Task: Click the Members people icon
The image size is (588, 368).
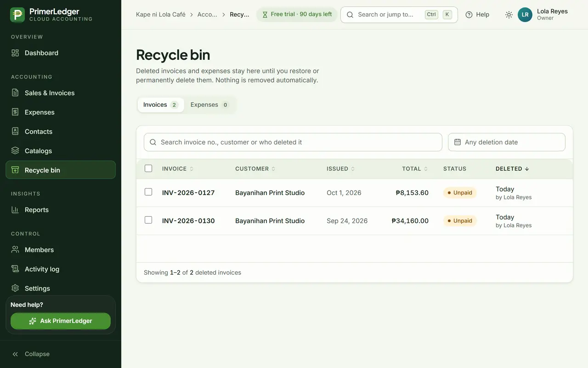Action: coord(15,250)
